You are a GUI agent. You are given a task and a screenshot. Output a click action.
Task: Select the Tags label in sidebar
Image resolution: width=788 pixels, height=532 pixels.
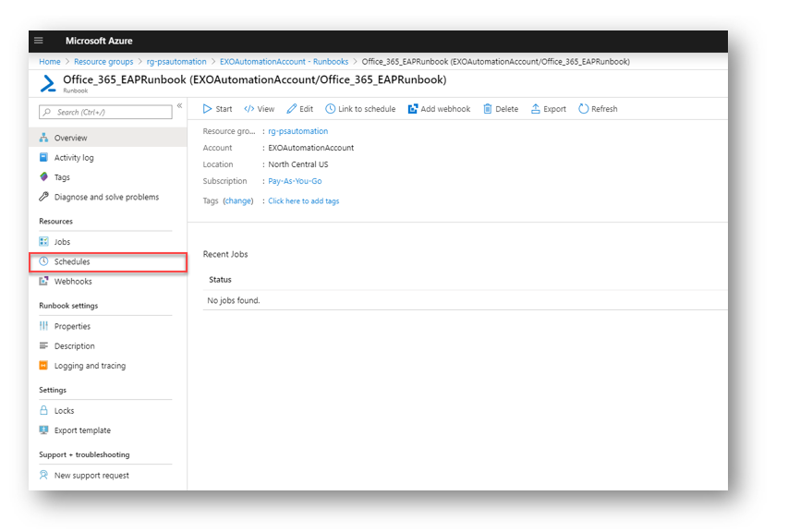pos(62,177)
